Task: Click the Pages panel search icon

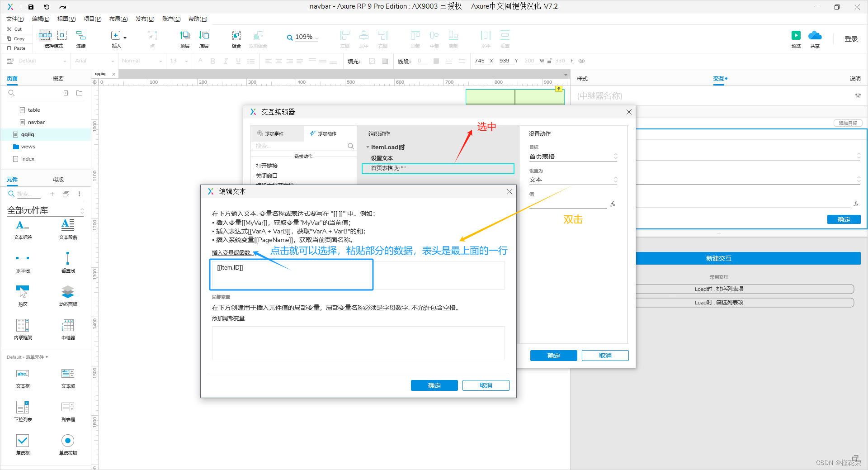Action: pyautogui.click(x=12, y=93)
